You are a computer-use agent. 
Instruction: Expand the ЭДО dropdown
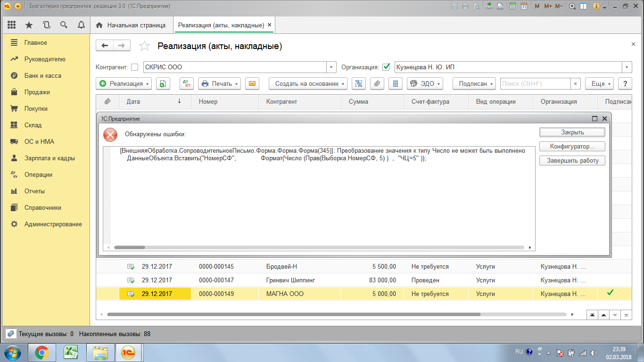425,83
